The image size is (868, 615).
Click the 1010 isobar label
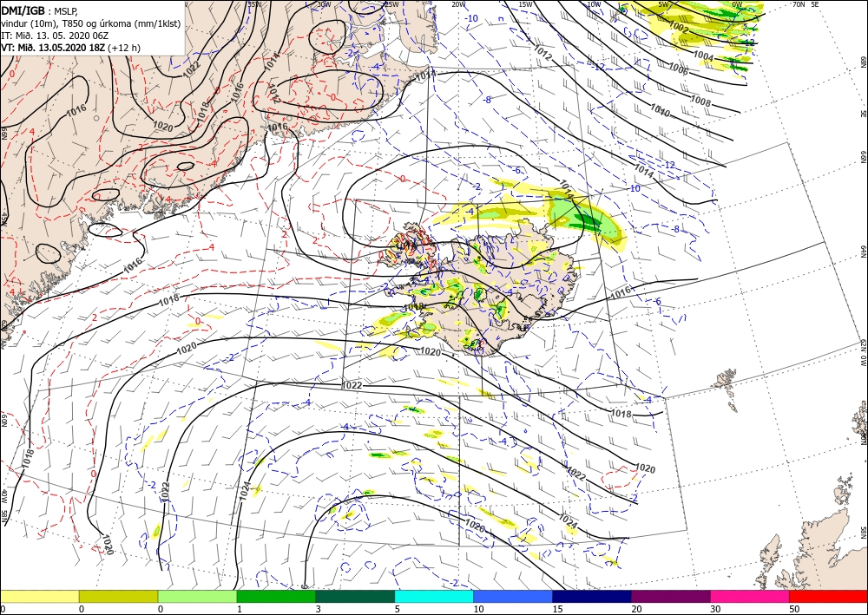(x=660, y=111)
